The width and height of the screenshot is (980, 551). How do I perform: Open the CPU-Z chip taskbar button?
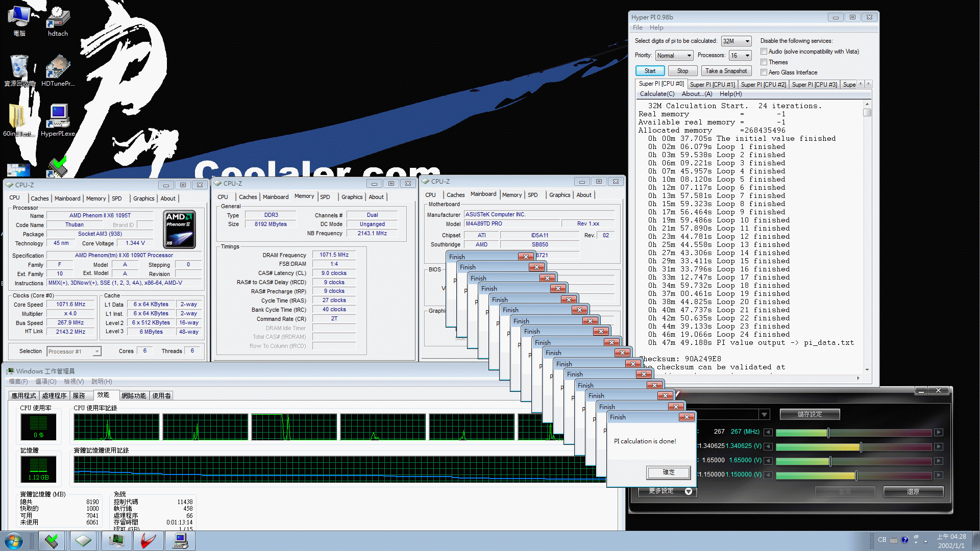point(83,541)
